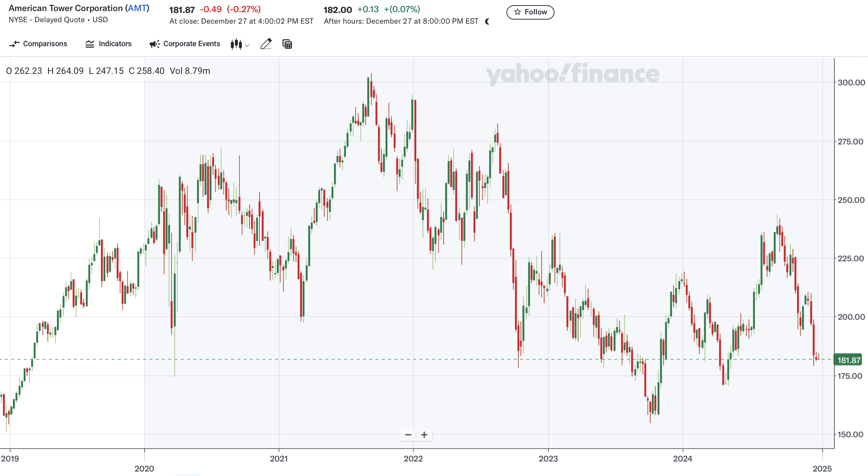Open the data table view icon
This screenshot has height=476, width=868.
click(287, 44)
